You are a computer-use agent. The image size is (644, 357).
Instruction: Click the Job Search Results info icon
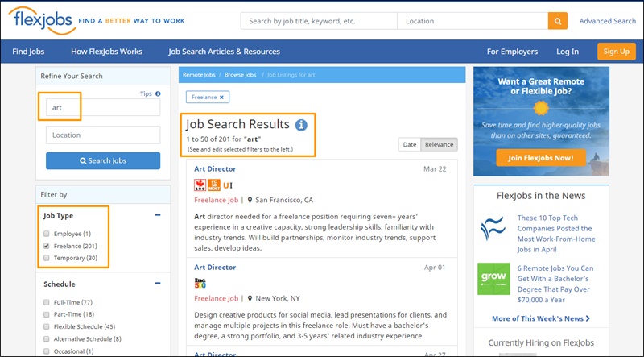point(301,125)
